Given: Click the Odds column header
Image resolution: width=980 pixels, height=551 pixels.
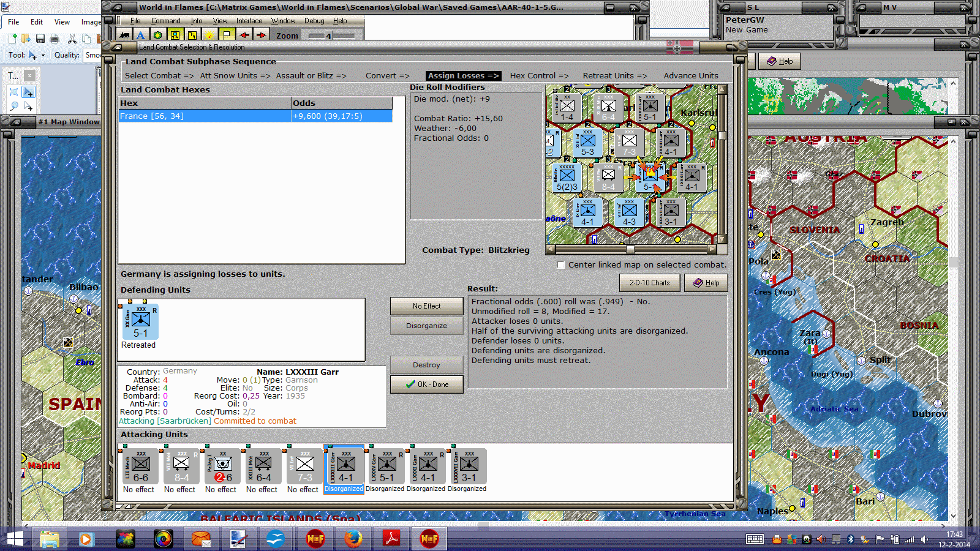Looking at the screenshot, I should click(x=342, y=103).
